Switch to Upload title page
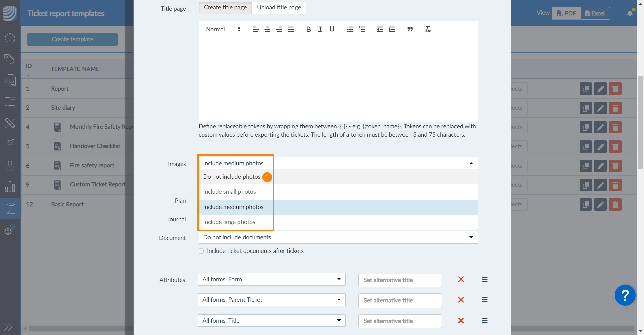This screenshot has height=335, width=644. tap(279, 8)
